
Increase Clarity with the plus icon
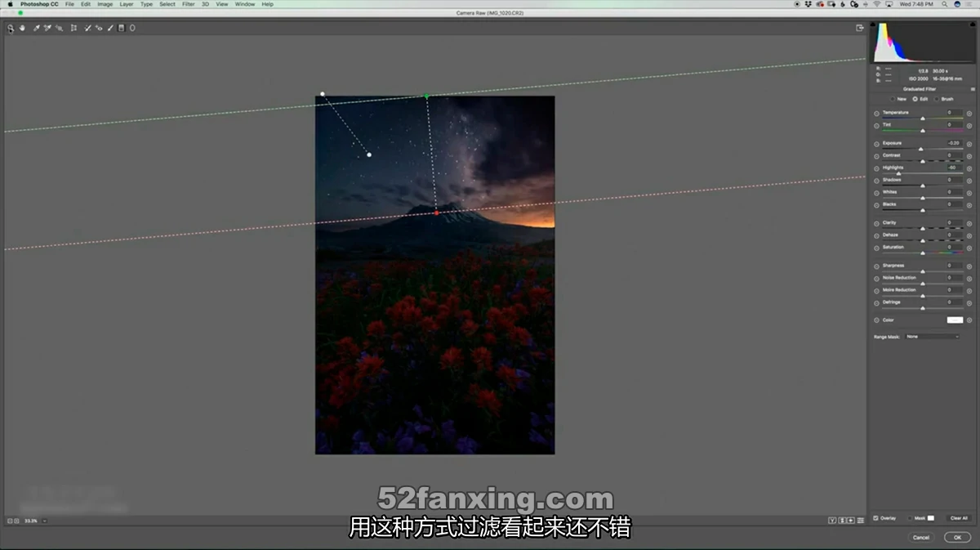pos(969,223)
